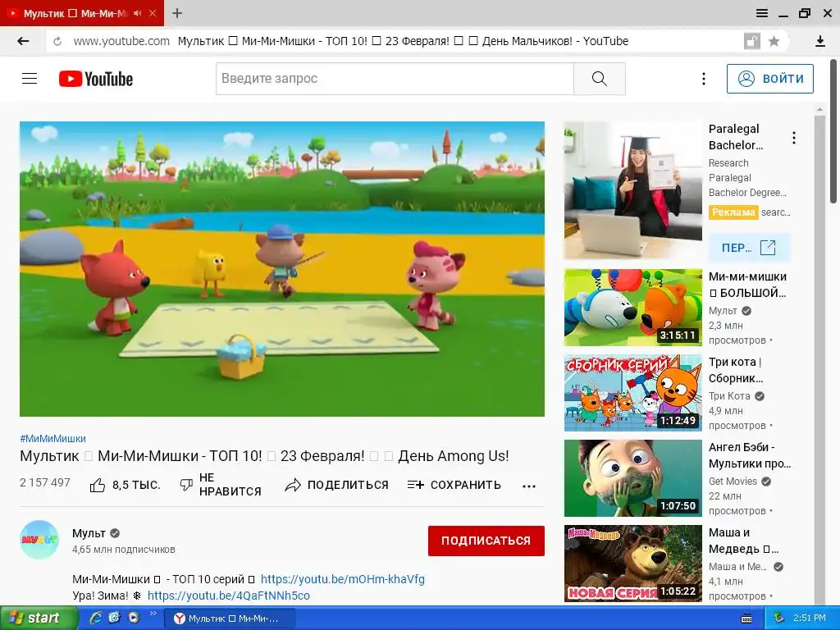The image size is (840, 630).
Task: Open the YouTube hamburger guide menu
Action: [x=30, y=79]
